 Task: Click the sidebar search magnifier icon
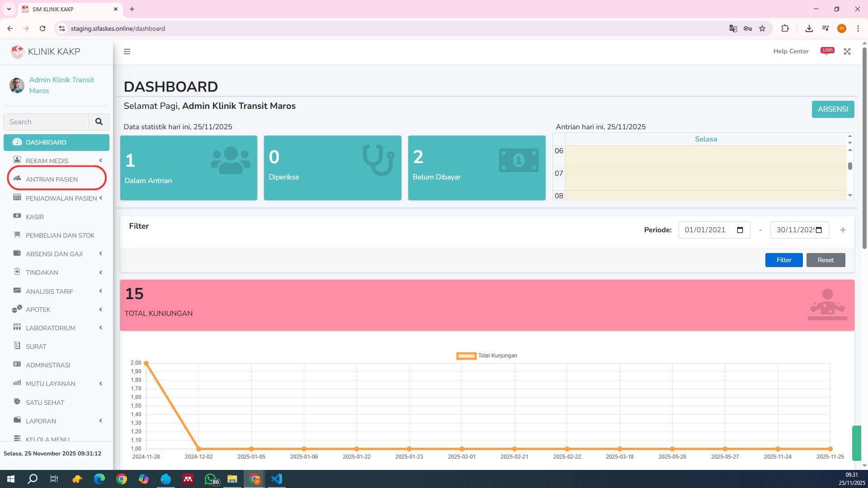99,122
